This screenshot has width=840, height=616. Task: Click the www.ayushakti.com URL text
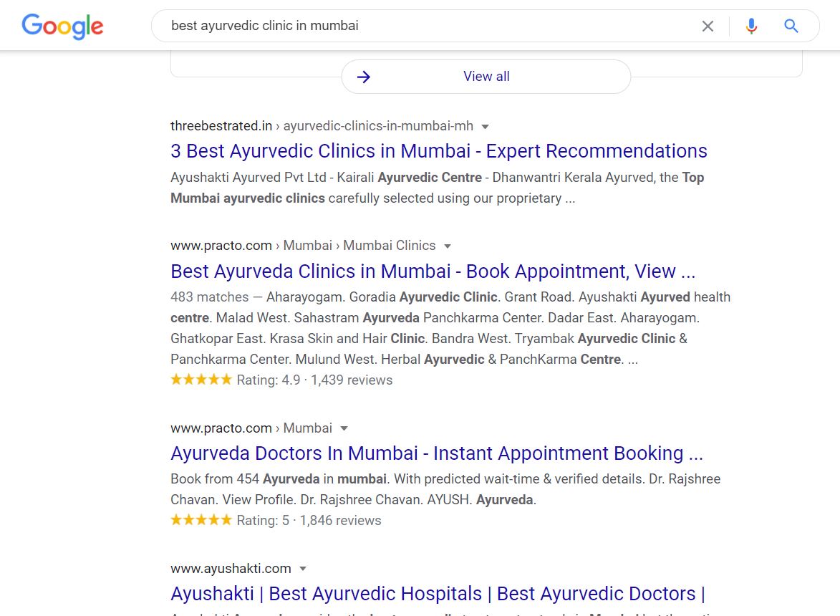(231, 568)
